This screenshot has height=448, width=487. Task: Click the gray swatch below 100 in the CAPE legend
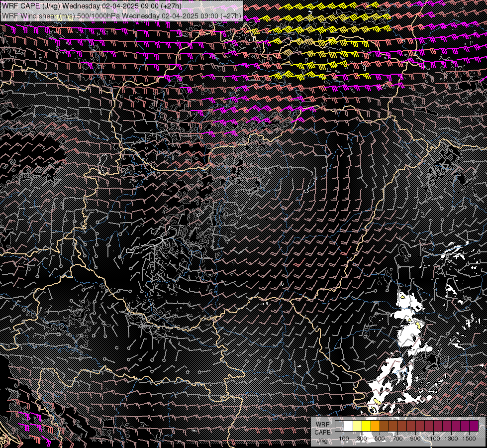(x=339, y=426)
